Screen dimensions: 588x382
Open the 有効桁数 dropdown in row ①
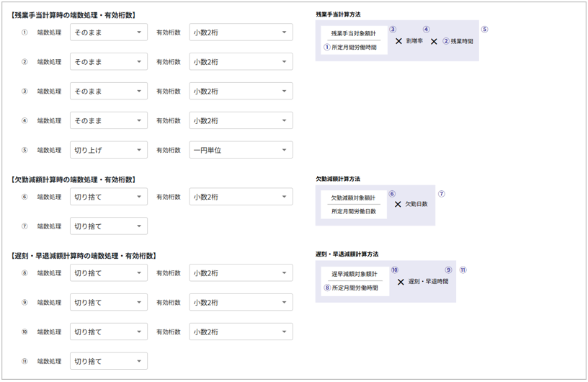(241, 32)
